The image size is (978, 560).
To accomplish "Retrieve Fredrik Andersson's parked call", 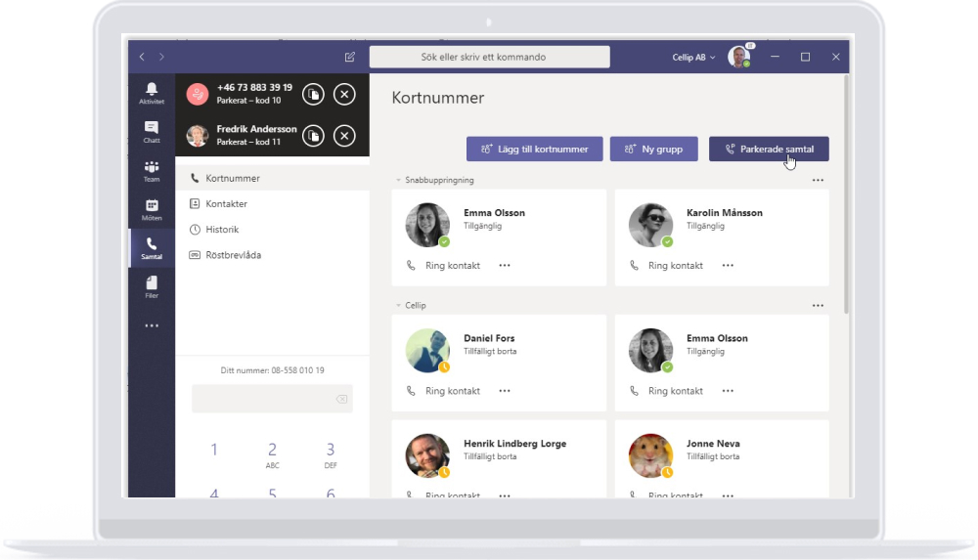I will click(313, 135).
